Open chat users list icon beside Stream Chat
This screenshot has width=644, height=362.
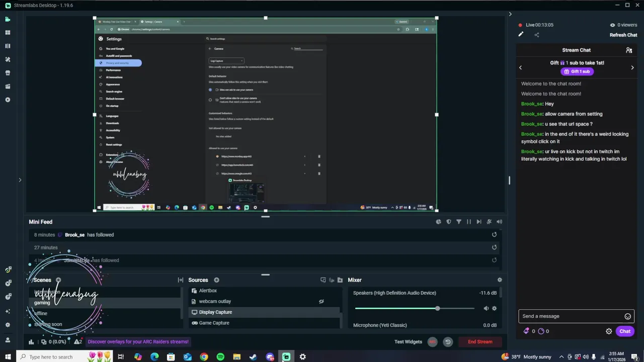coord(629,50)
